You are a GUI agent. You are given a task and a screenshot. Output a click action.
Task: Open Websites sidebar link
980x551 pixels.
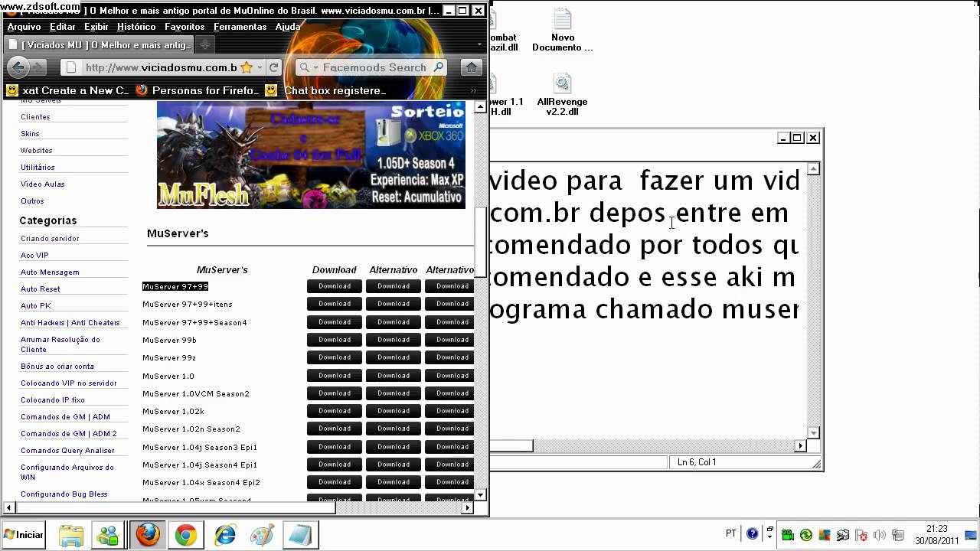[37, 151]
